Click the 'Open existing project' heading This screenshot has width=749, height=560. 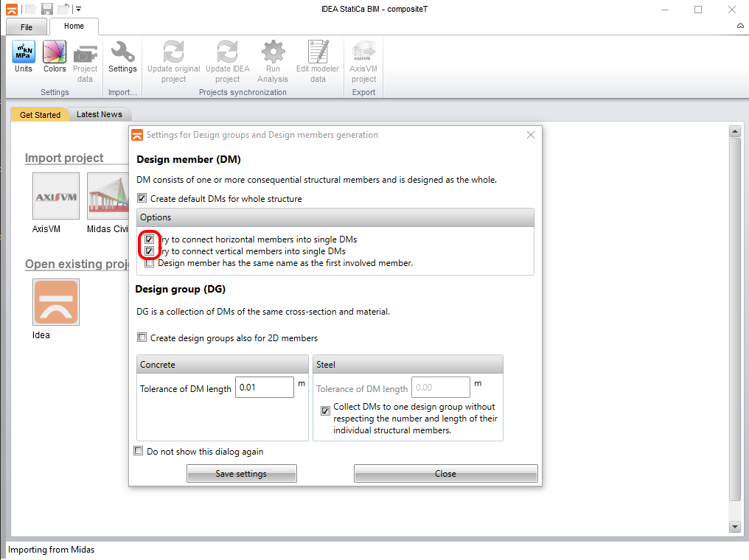pyautogui.click(x=77, y=264)
